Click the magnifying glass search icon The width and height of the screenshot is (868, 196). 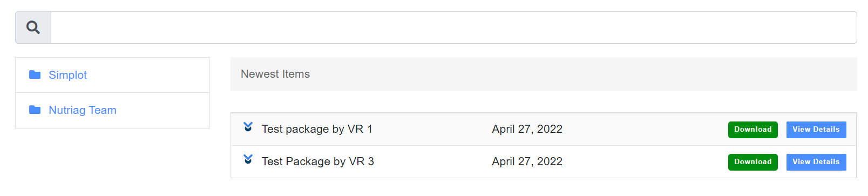tap(33, 28)
